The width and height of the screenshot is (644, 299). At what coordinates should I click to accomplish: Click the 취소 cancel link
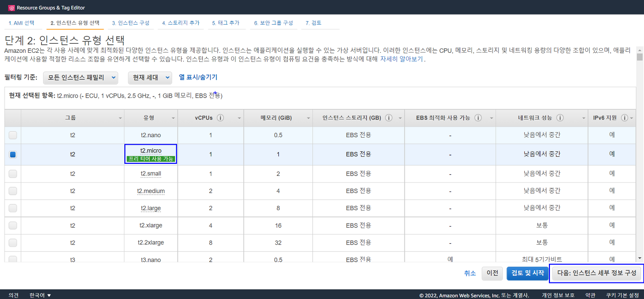click(x=470, y=273)
